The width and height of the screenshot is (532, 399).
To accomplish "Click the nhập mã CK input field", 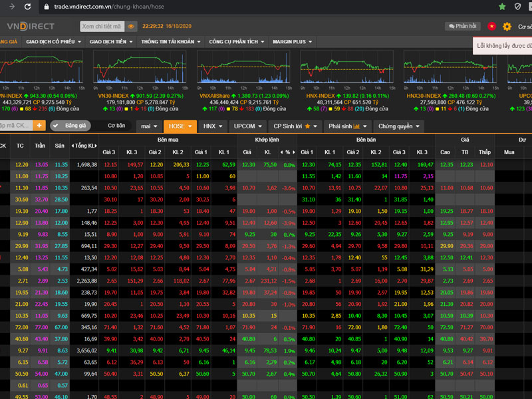I will [16, 126].
